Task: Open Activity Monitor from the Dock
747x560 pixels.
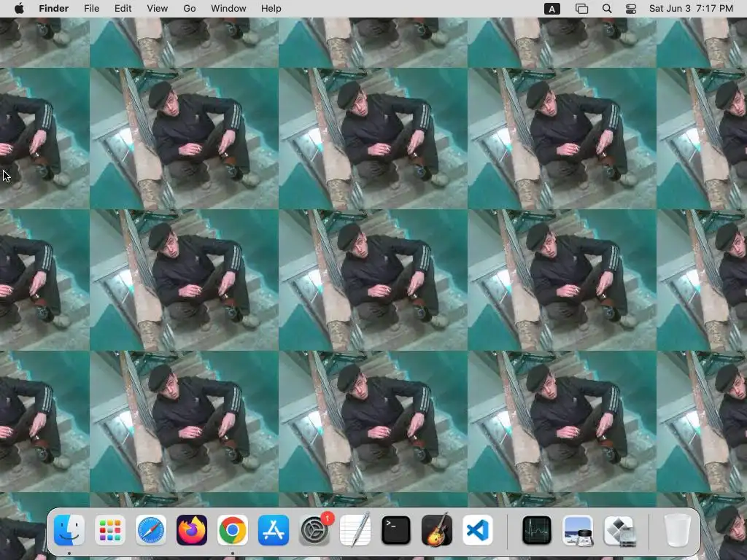Action: 537,530
